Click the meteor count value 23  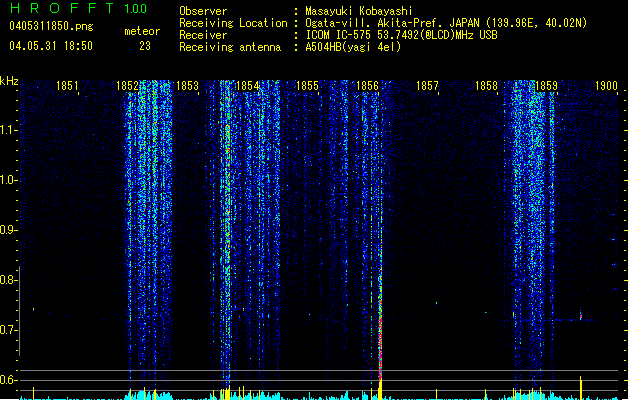[145, 46]
